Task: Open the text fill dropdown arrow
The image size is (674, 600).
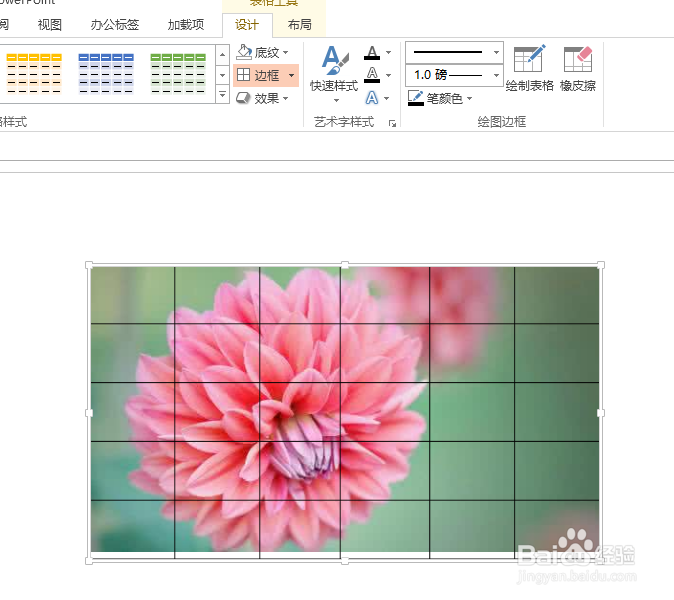Action: pyautogui.click(x=388, y=52)
